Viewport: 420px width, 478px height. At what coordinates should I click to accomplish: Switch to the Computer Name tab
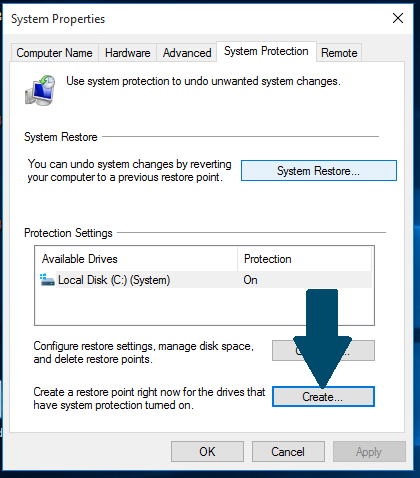click(x=54, y=53)
